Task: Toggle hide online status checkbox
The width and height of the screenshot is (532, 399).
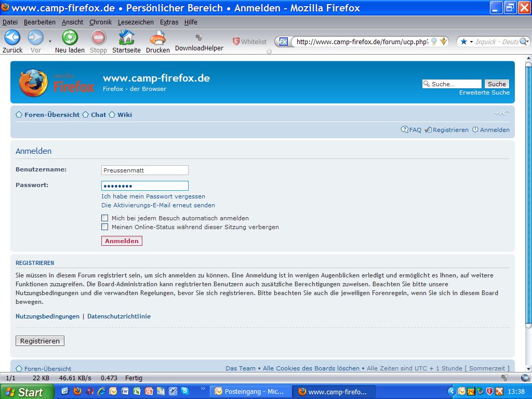Action: pos(104,227)
